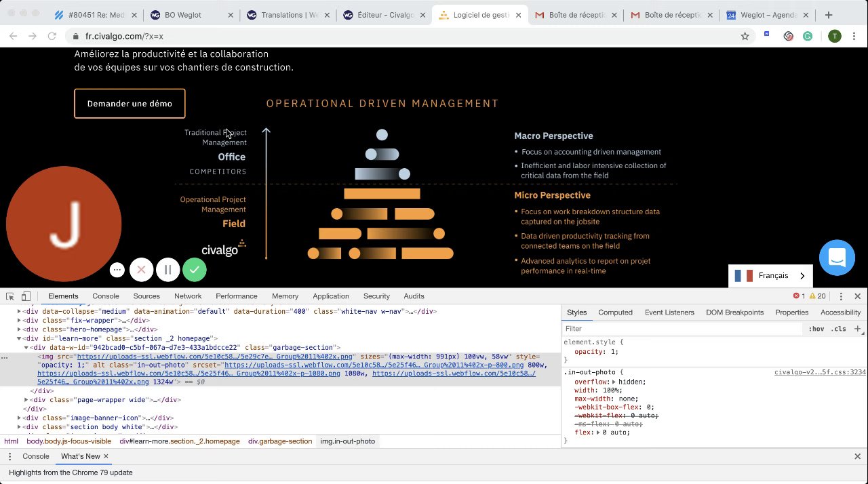Open the civalgo-v2 CSS source link
Viewport: 868px width, 484px height.
pyautogui.click(x=820, y=372)
